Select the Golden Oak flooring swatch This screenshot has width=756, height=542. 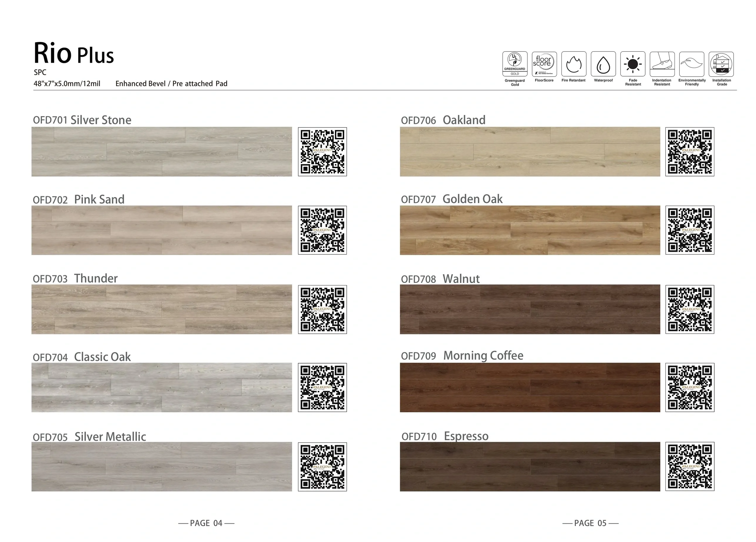[530, 230]
